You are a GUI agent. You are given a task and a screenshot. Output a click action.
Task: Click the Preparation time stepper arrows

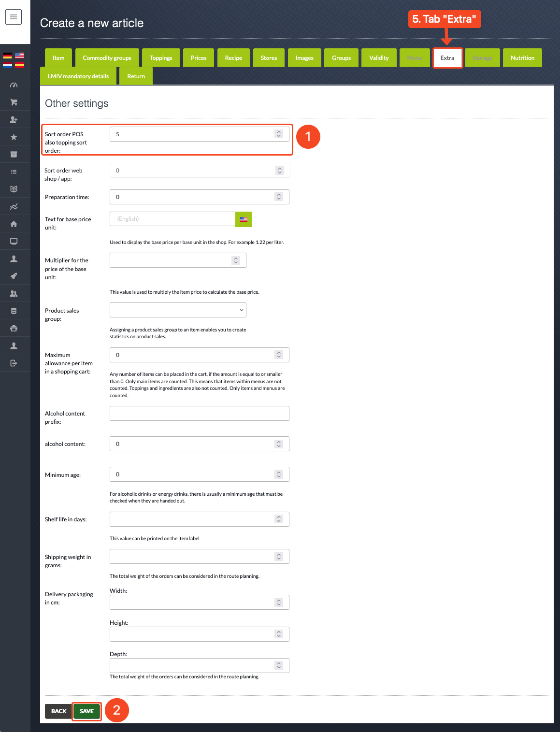click(279, 197)
